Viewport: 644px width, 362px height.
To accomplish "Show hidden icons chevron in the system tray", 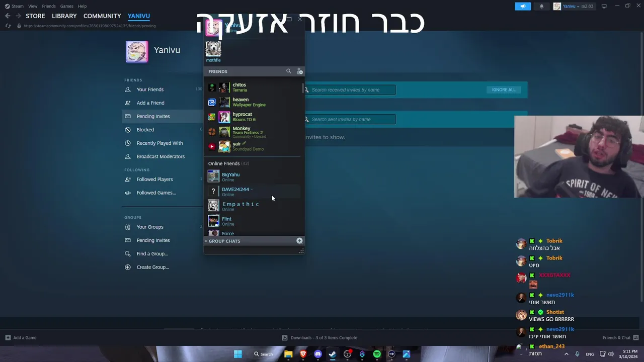I will point(566,354).
